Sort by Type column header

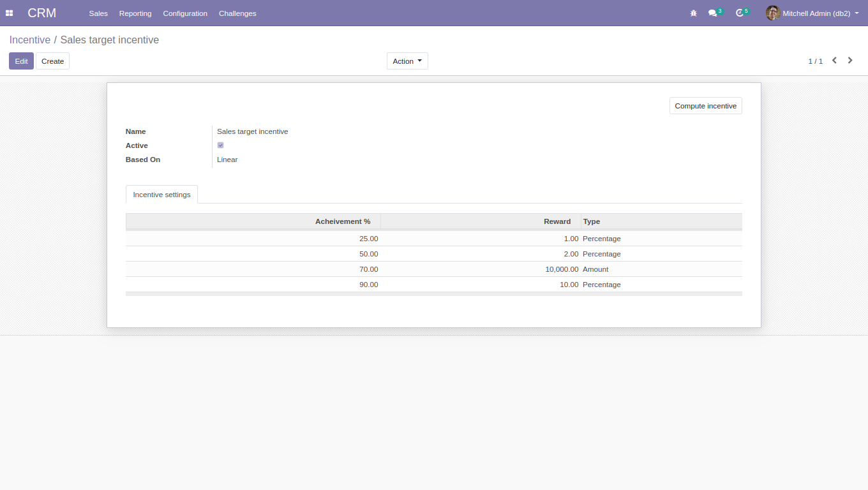(662, 221)
